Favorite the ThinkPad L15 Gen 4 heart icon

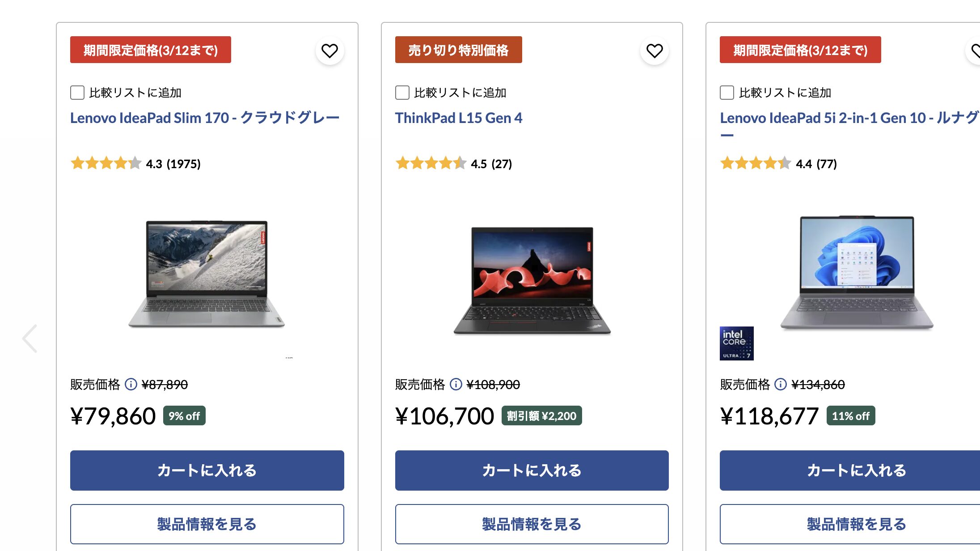coord(654,51)
